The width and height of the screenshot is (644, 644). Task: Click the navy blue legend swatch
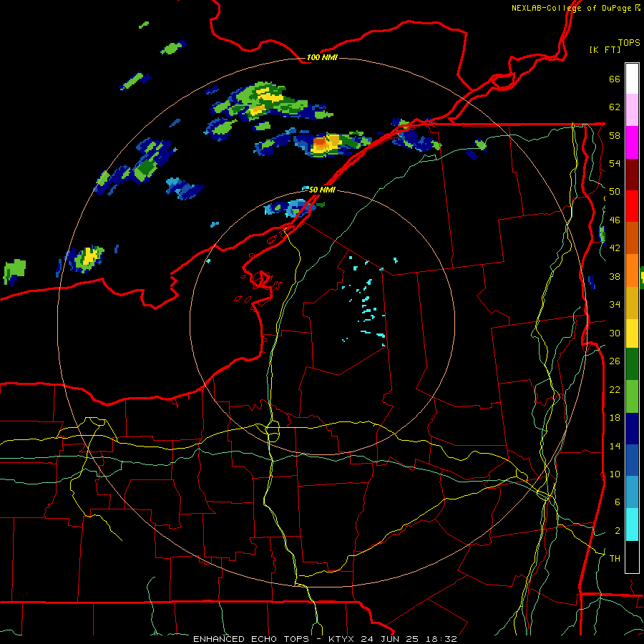[x=632, y=429]
